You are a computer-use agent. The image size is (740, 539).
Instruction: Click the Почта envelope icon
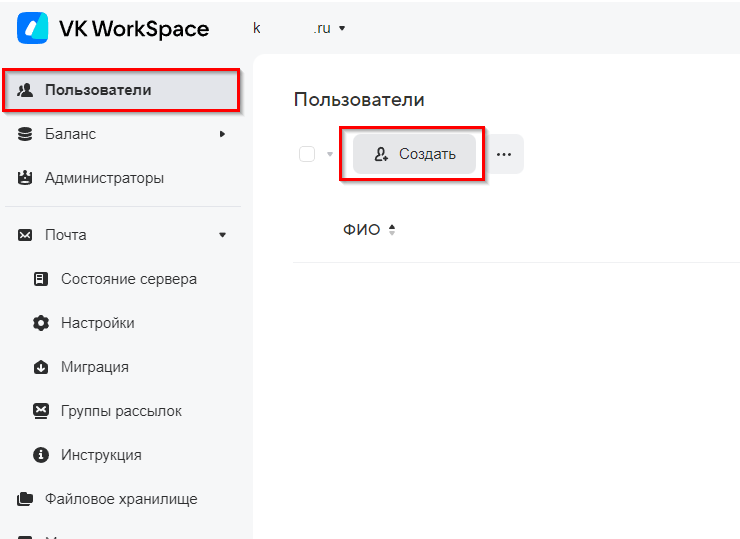(26, 235)
